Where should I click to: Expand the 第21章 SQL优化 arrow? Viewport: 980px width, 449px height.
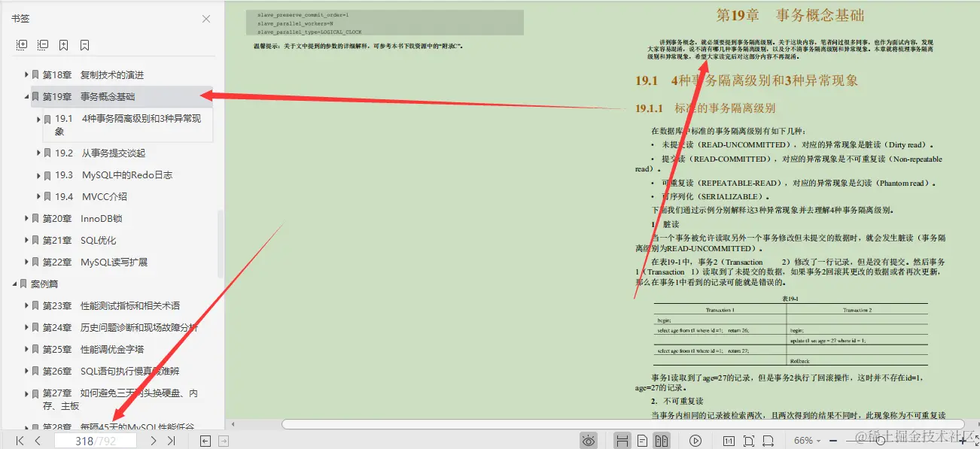pyautogui.click(x=26, y=240)
